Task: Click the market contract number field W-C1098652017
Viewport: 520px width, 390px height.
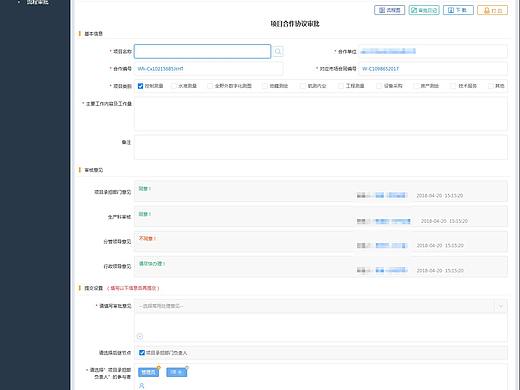Action: (x=433, y=69)
